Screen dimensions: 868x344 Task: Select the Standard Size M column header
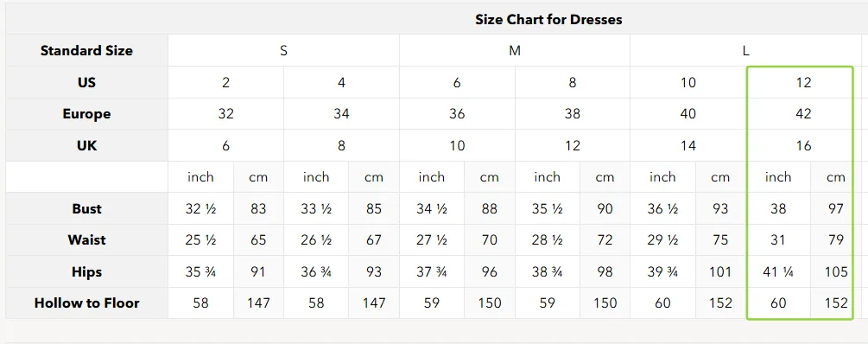(515, 50)
